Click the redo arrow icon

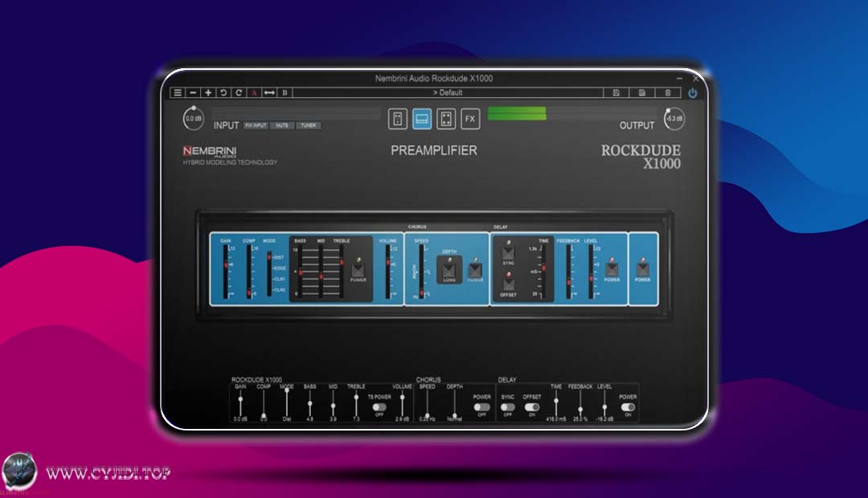tap(239, 92)
